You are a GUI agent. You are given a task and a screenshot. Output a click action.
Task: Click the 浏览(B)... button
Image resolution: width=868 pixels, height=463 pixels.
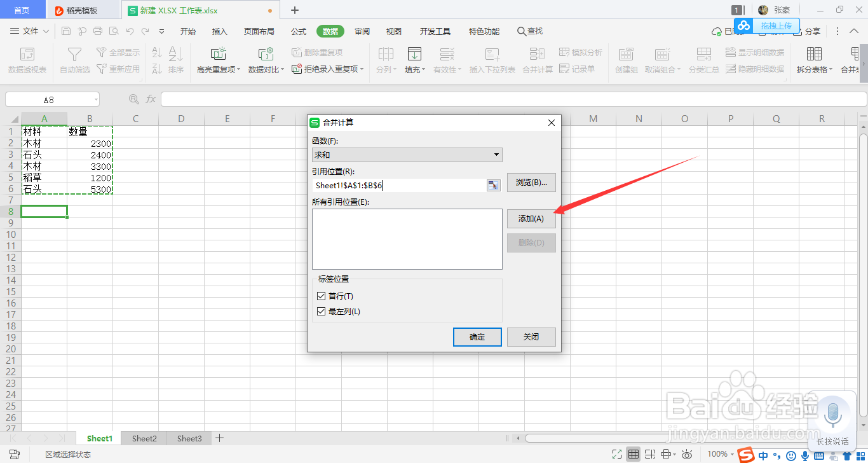click(531, 183)
